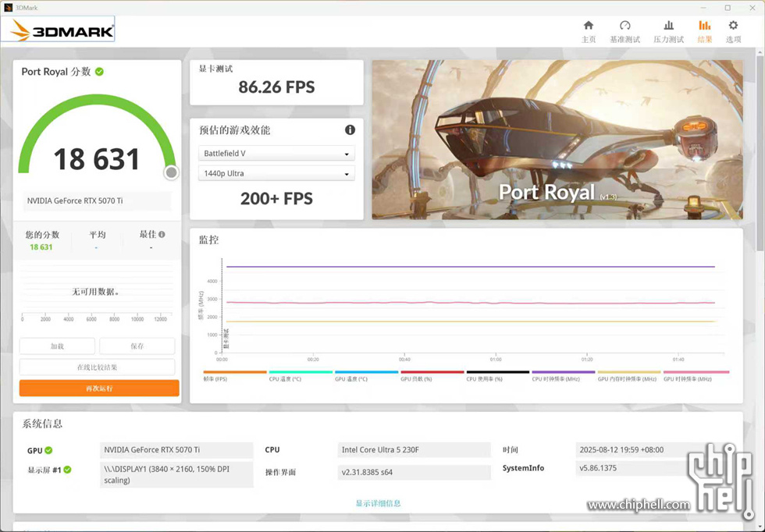The width and height of the screenshot is (765, 532).
Task: Click the Port Royal preview image
Action: pyautogui.click(x=557, y=140)
